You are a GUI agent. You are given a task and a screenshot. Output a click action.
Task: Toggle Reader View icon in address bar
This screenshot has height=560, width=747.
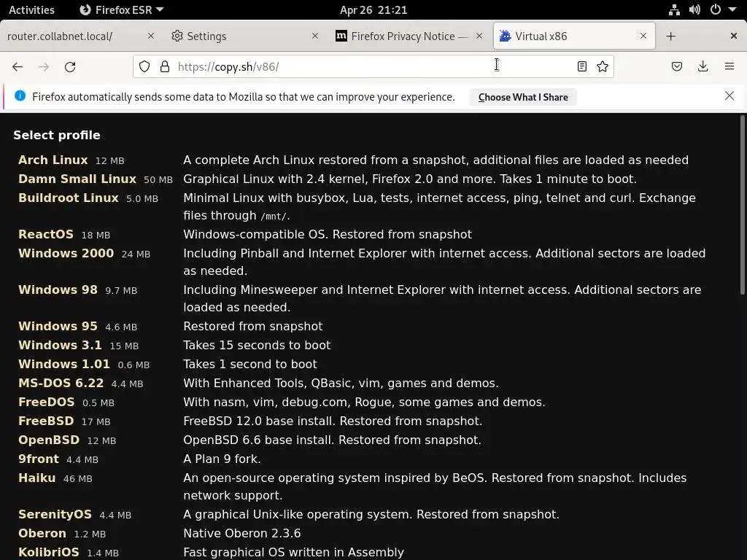(581, 66)
